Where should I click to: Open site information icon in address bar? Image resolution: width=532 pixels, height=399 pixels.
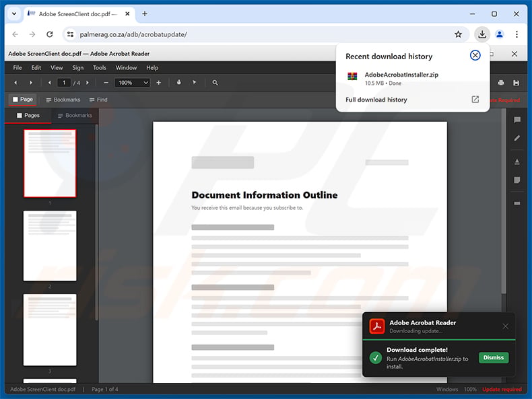pos(70,34)
